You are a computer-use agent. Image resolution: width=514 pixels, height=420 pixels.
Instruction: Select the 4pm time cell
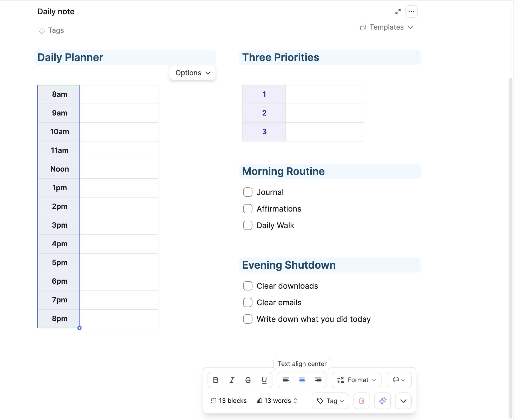59,244
